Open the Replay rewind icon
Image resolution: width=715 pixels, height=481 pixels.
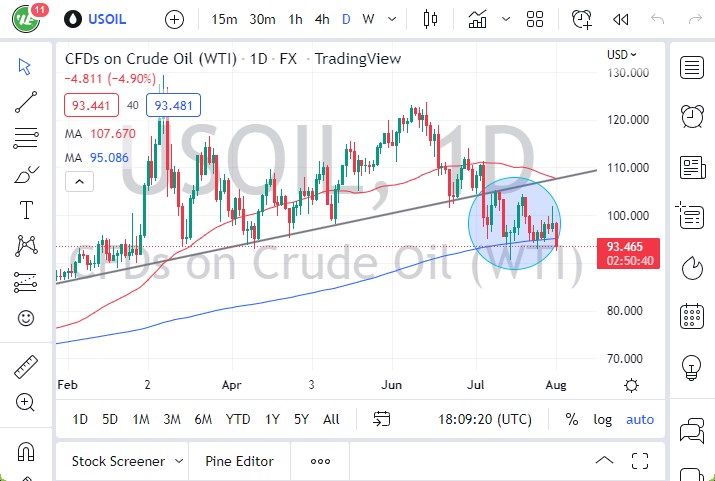tap(621, 19)
